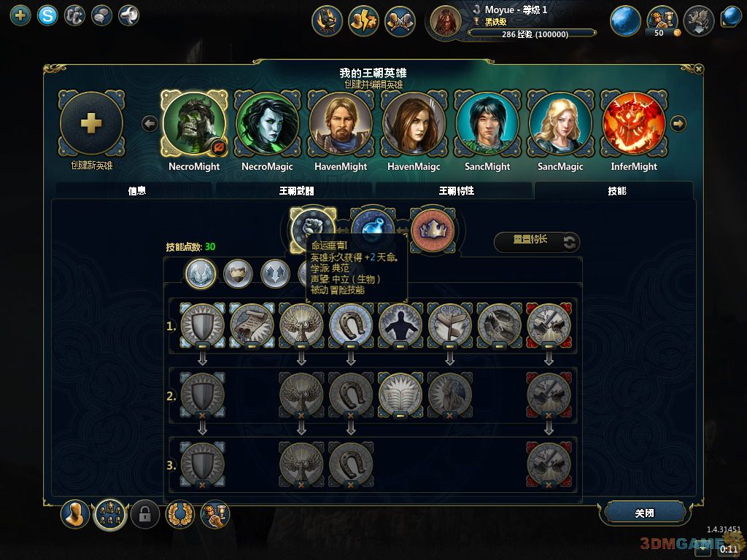
Task: Show the next heroes with the right arrow
Action: pyautogui.click(x=678, y=124)
